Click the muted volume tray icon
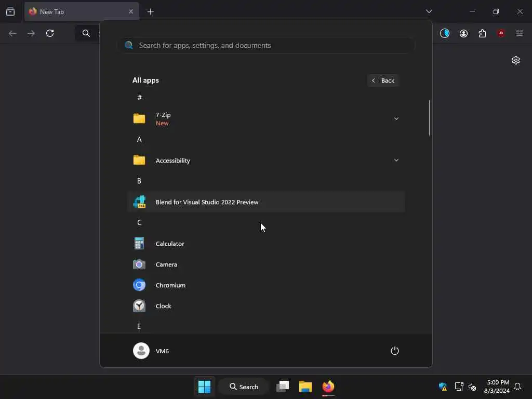This screenshot has width=532, height=399. tap(472, 387)
